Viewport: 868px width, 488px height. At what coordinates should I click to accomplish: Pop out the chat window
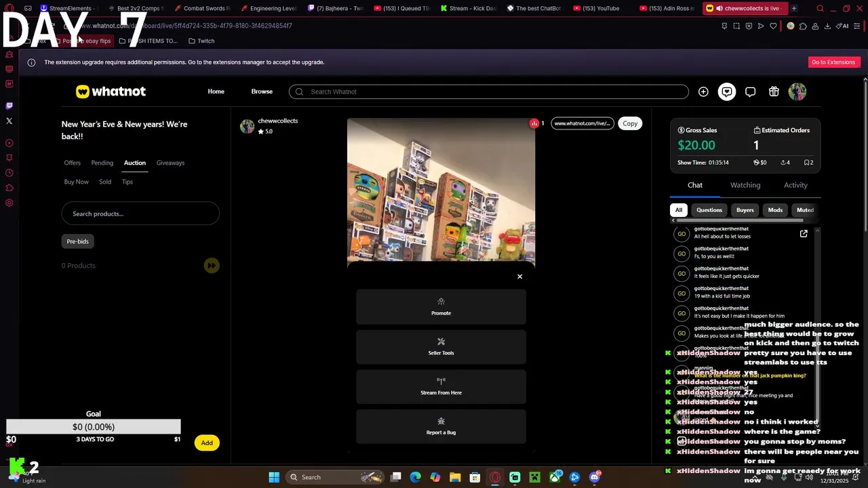tap(804, 234)
